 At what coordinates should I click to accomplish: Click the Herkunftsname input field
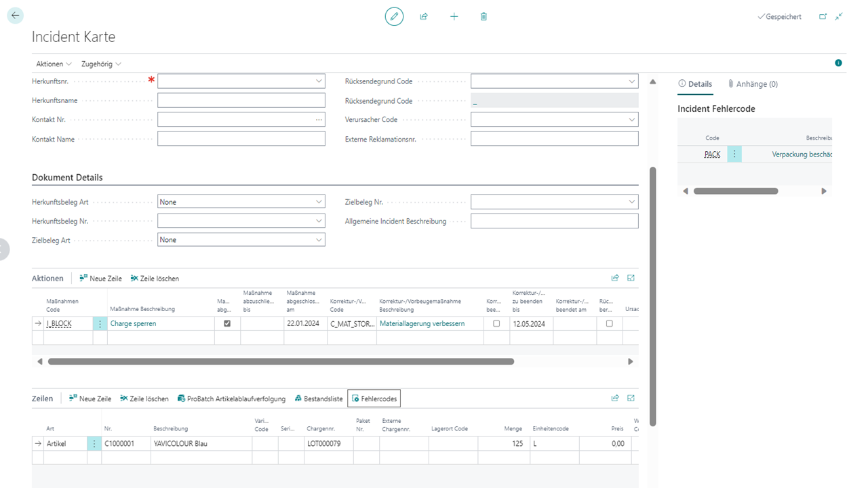coord(241,100)
